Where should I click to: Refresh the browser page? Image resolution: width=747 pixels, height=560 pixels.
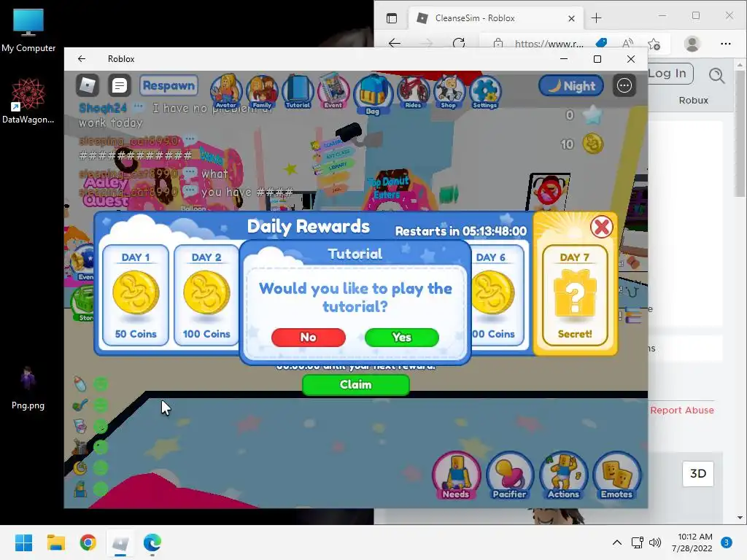click(x=459, y=43)
